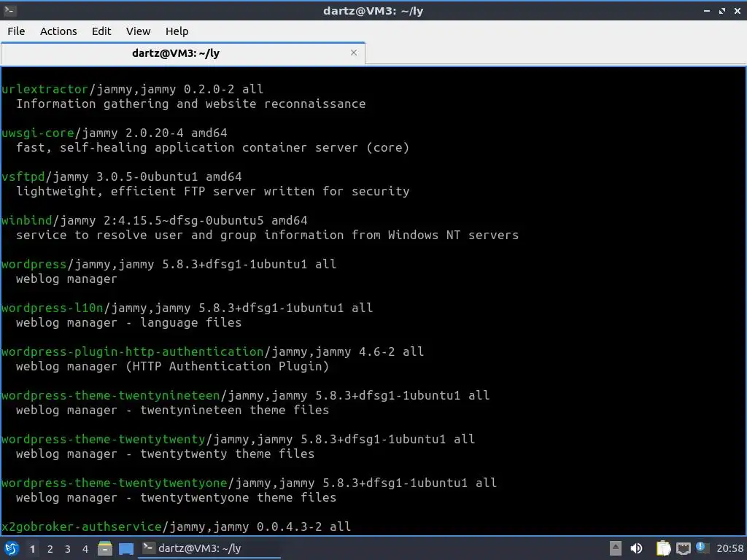Open the file manager from the taskbar
747x560 pixels.
105,548
